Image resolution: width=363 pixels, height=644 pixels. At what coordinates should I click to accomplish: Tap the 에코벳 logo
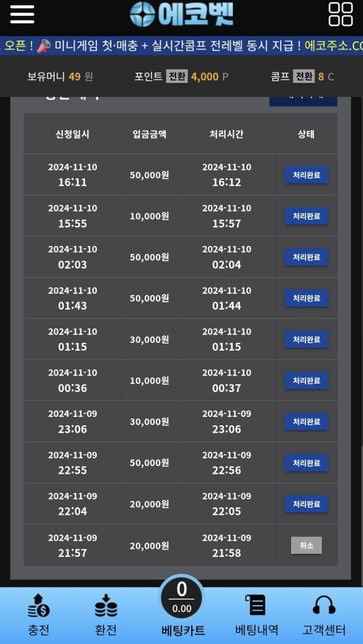pyautogui.click(x=181, y=15)
